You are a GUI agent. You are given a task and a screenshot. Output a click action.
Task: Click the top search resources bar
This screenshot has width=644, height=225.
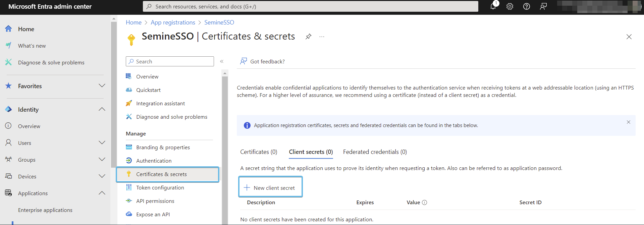click(310, 6)
